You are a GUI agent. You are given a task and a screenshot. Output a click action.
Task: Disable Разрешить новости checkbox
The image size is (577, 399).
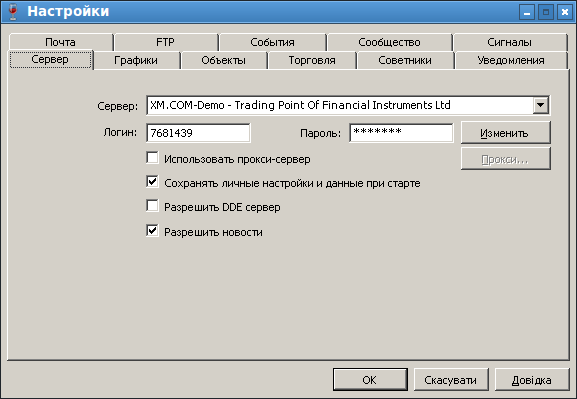tap(152, 231)
